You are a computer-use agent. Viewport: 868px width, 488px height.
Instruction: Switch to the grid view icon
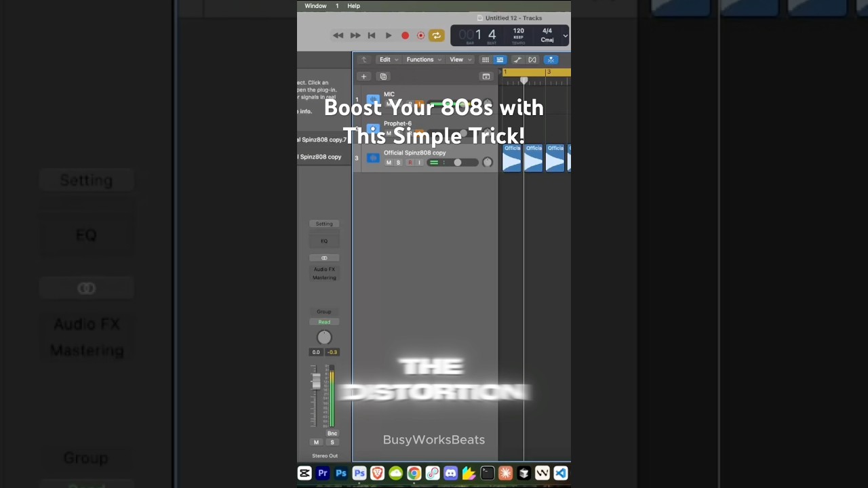click(486, 60)
